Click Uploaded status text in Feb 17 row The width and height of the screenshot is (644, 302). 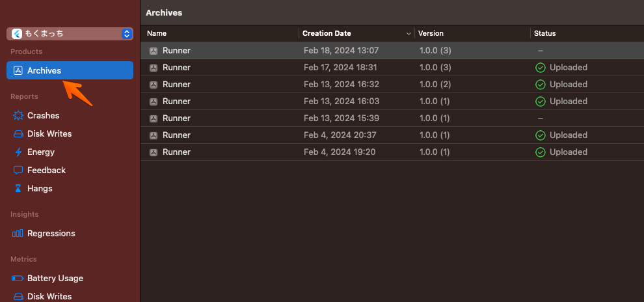point(569,68)
